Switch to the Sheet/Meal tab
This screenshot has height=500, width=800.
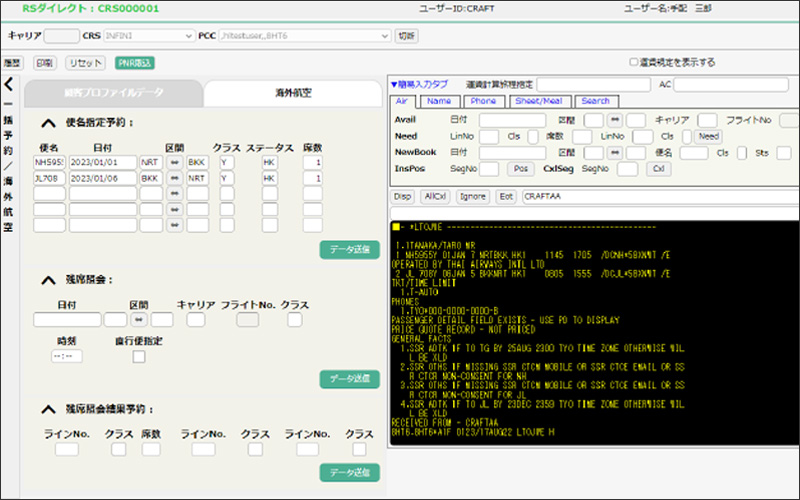pos(539,101)
